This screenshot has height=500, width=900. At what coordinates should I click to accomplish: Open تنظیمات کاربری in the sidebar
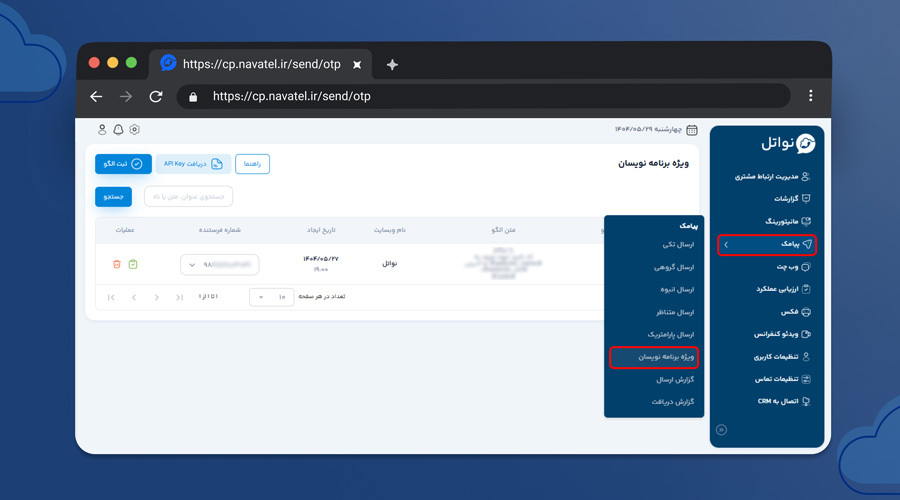tap(781, 357)
